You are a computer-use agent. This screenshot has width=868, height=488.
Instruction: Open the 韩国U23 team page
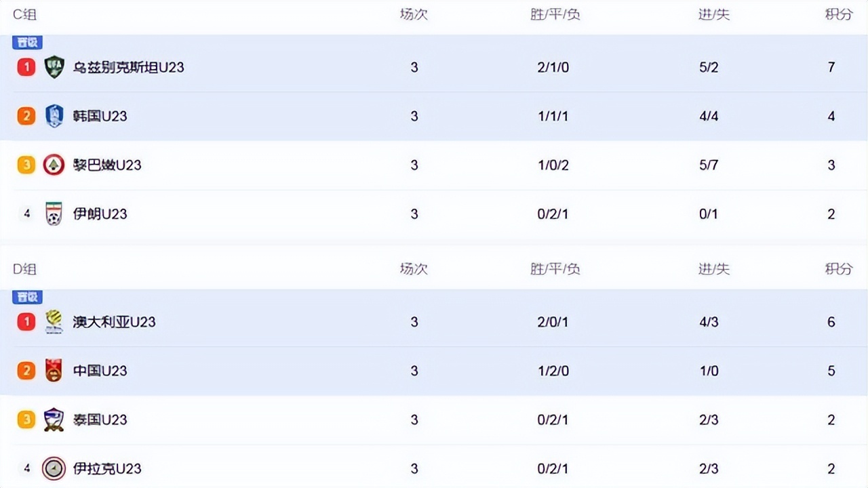coord(100,116)
